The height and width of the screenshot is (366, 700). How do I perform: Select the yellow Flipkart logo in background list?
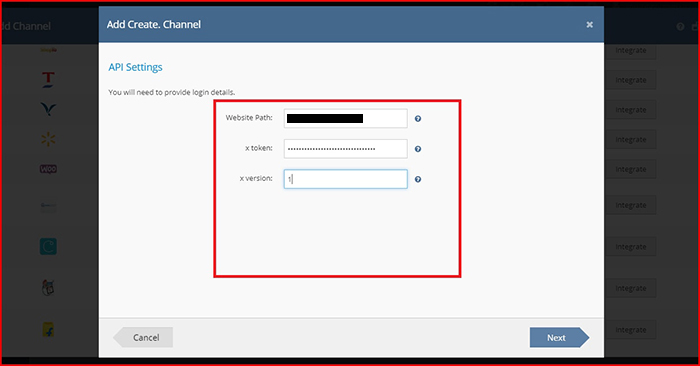coord(48,330)
